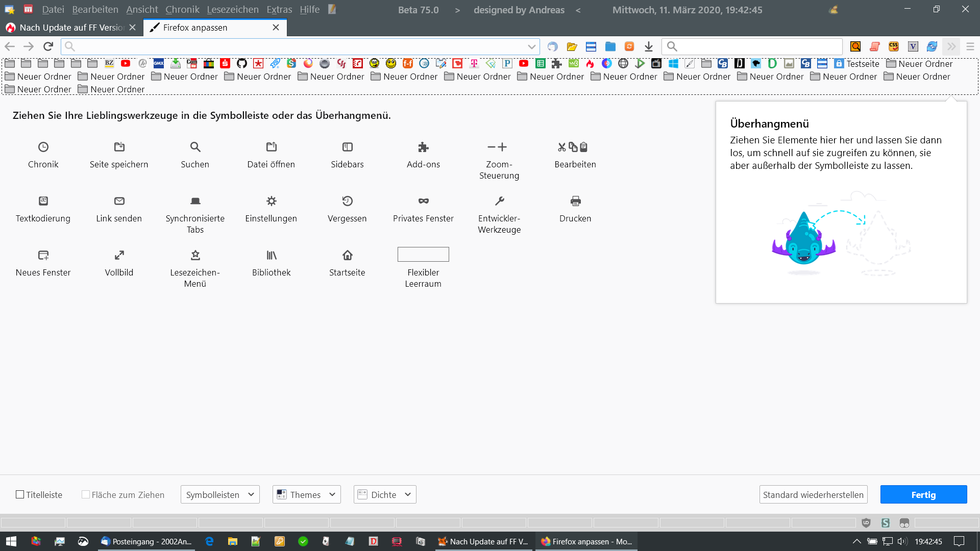Select the Vollbild expand icon
This screenshot has height=551, width=980.
pos(119,255)
